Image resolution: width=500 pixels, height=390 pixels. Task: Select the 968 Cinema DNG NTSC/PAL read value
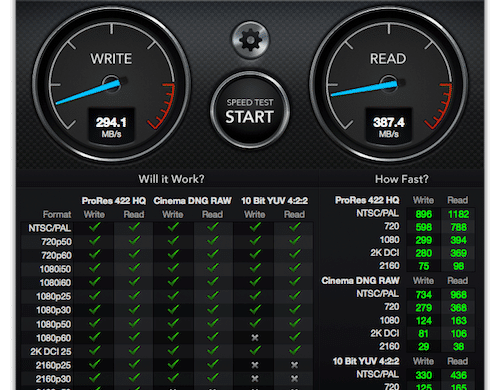tap(458, 295)
